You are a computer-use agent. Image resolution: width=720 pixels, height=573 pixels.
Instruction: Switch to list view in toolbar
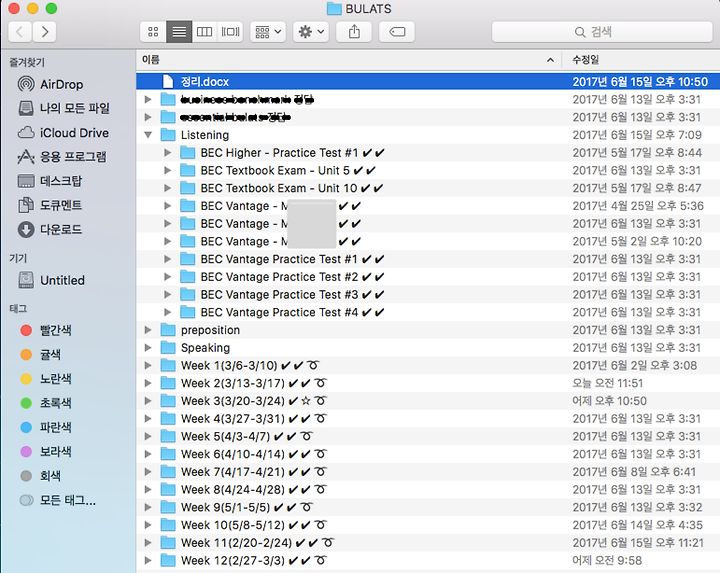coord(179,32)
